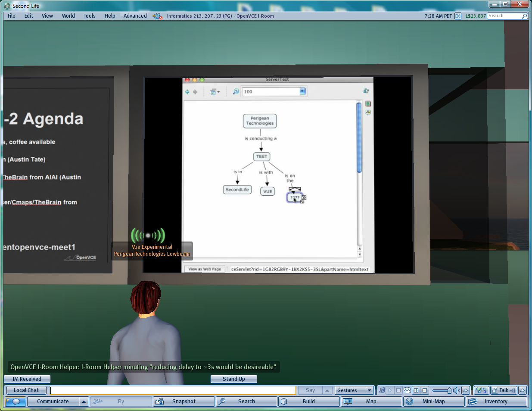Click the ServerTest vertical scrollbar thumb

(359, 138)
